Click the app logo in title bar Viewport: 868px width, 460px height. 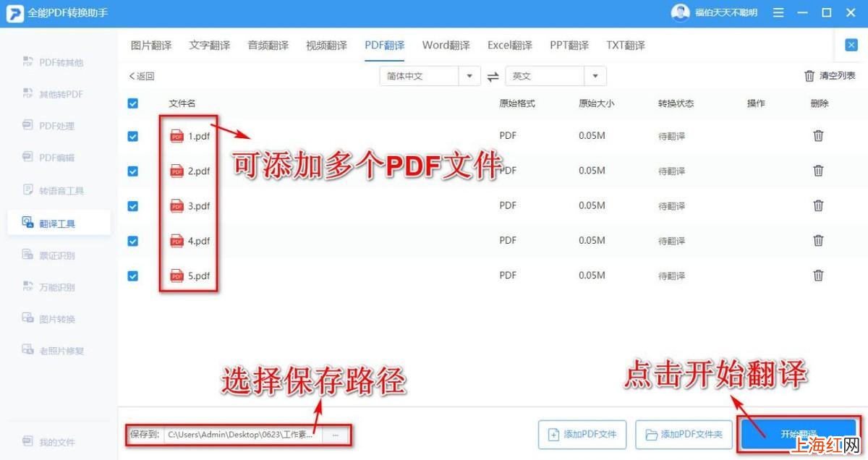(x=14, y=13)
